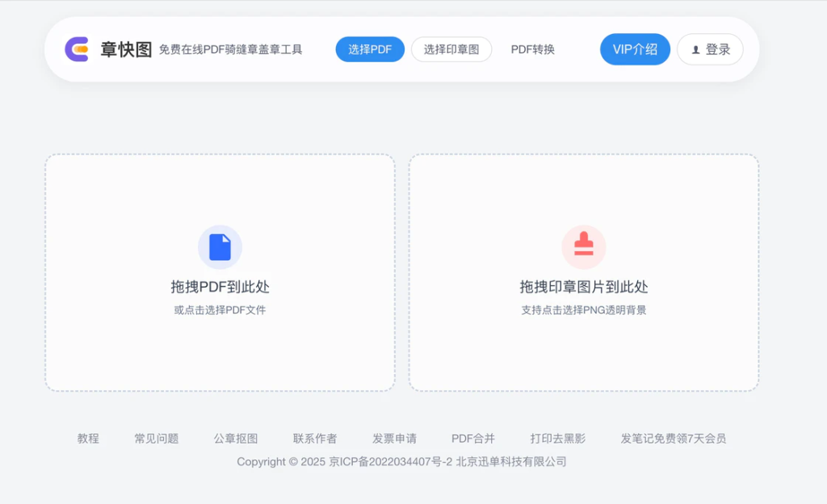The width and height of the screenshot is (827, 504).
Task: Go to 公章抠图 tool link
Action: coord(236,439)
